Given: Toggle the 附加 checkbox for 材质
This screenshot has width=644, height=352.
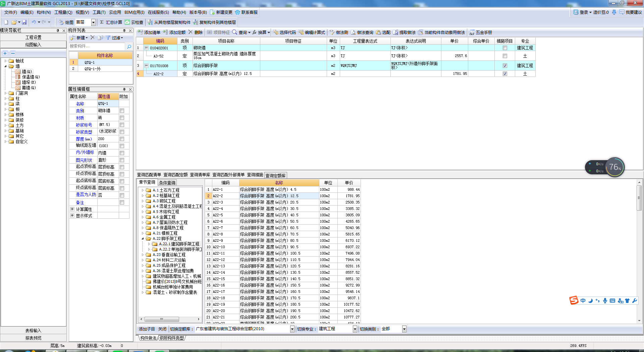Looking at the screenshot, I should pos(122,118).
